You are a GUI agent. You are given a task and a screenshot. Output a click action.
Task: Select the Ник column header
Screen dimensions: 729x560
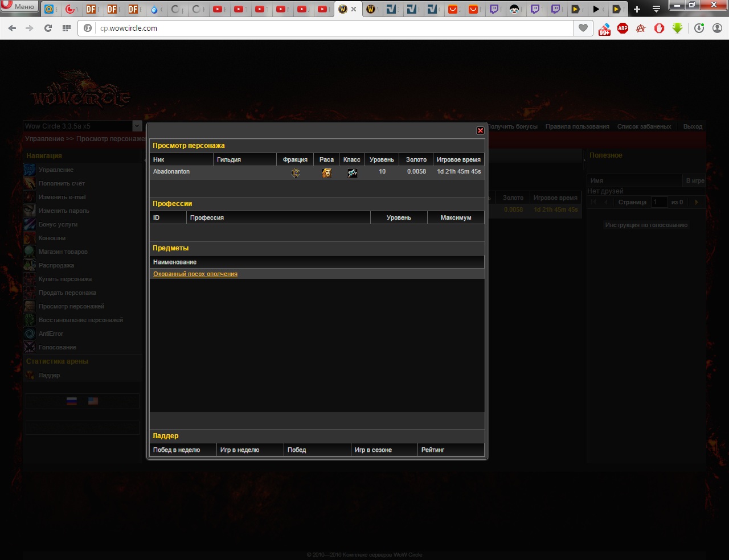tap(181, 159)
